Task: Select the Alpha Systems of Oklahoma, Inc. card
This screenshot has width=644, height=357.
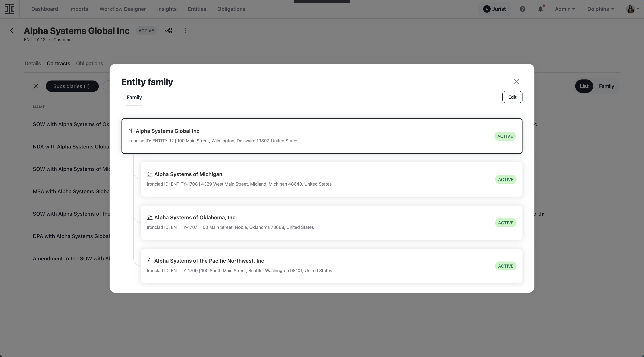Action: (x=331, y=223)
